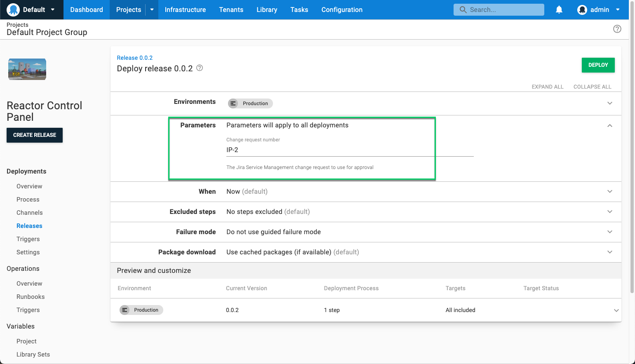Image resolution: width=635 pixels, height=364 pixels.
Task: Open the Projects dropdown arrow
Action: click(151, 9)
